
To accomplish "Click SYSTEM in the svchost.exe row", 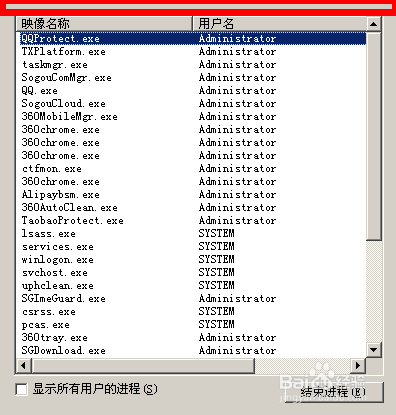I will (x=217, y=273).
